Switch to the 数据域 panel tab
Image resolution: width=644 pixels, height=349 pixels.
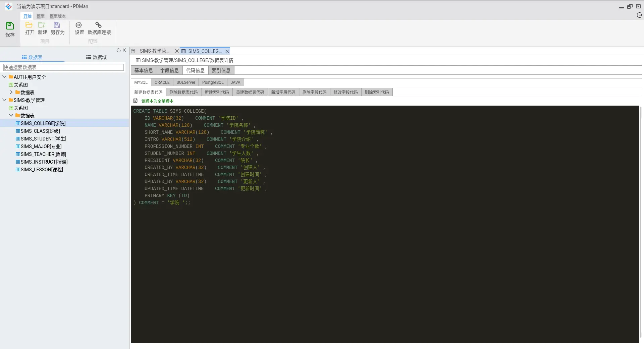(x=96, y=57)
